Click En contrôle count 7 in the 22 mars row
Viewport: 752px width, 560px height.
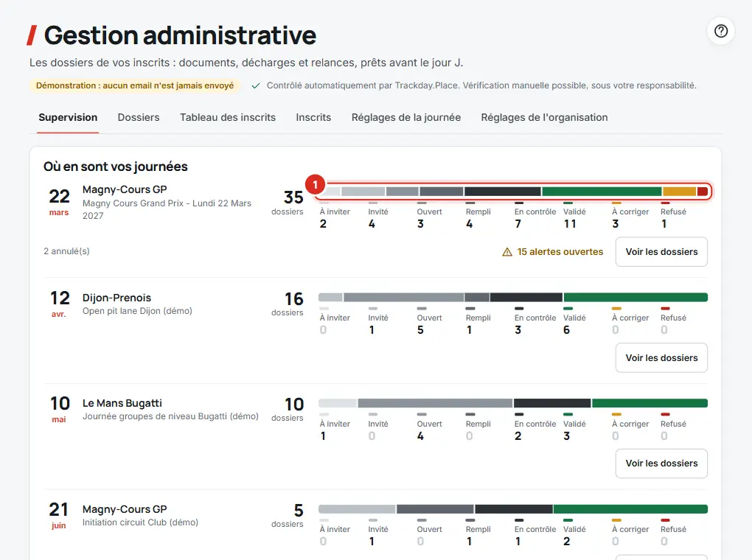click(x=518, y=224)
